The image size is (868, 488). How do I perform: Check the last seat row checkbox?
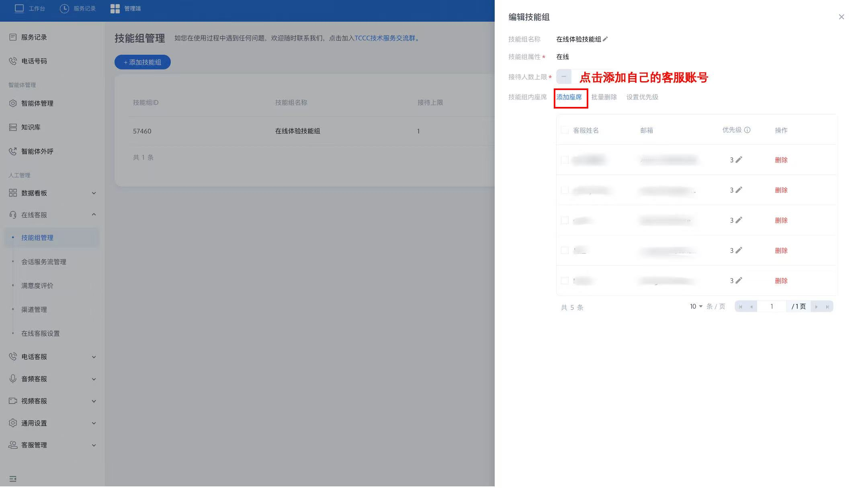pos(565,281)
